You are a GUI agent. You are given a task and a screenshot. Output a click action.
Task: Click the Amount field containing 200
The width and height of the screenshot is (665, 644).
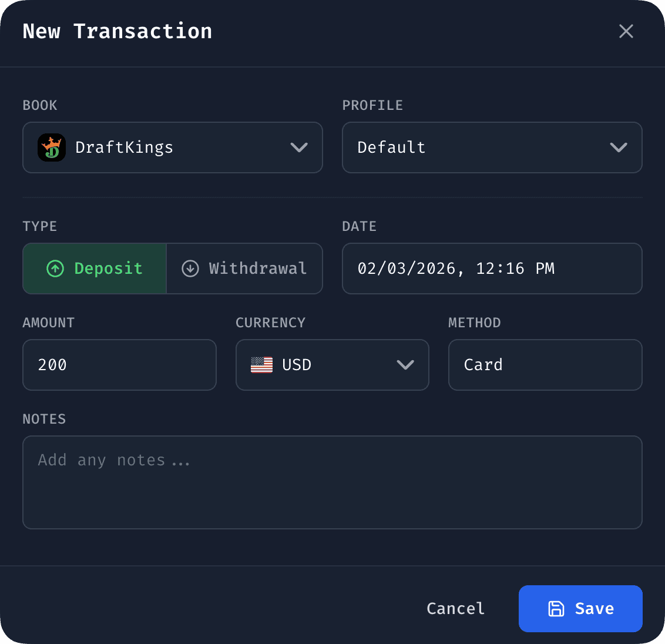tap(119, 365)
